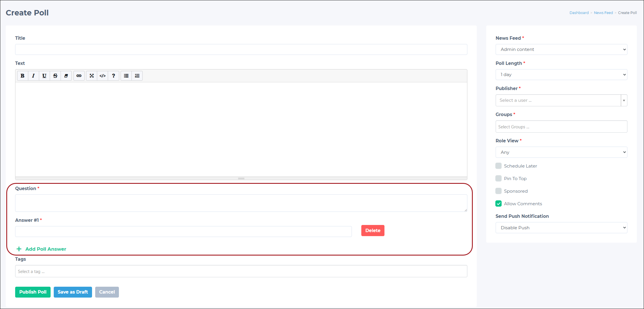The image size is (644, 309).
Task: Toggle italic formatting in editor toolbar
Action: coord(33,76)
